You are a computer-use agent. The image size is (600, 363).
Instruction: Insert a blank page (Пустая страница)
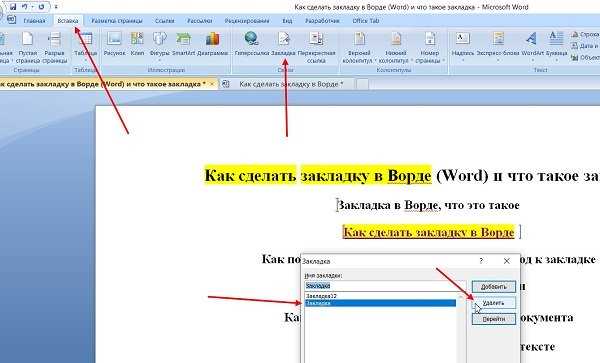tap(28, 48)
